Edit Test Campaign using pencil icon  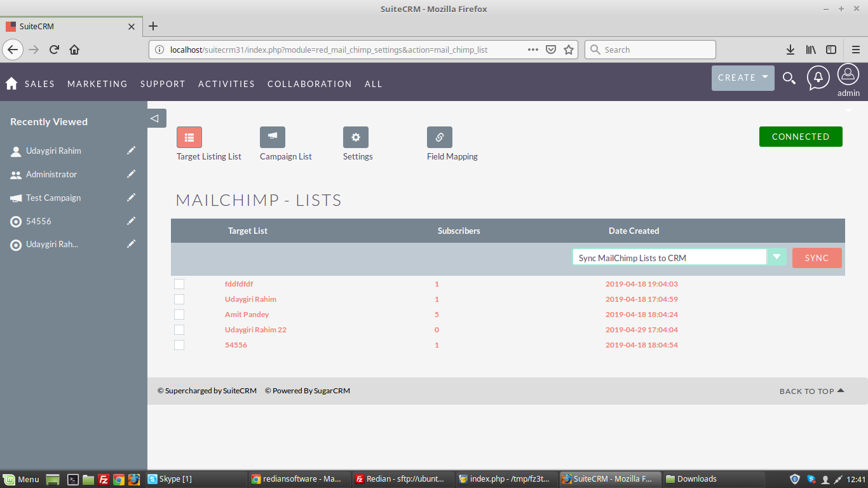coord(131,198)
